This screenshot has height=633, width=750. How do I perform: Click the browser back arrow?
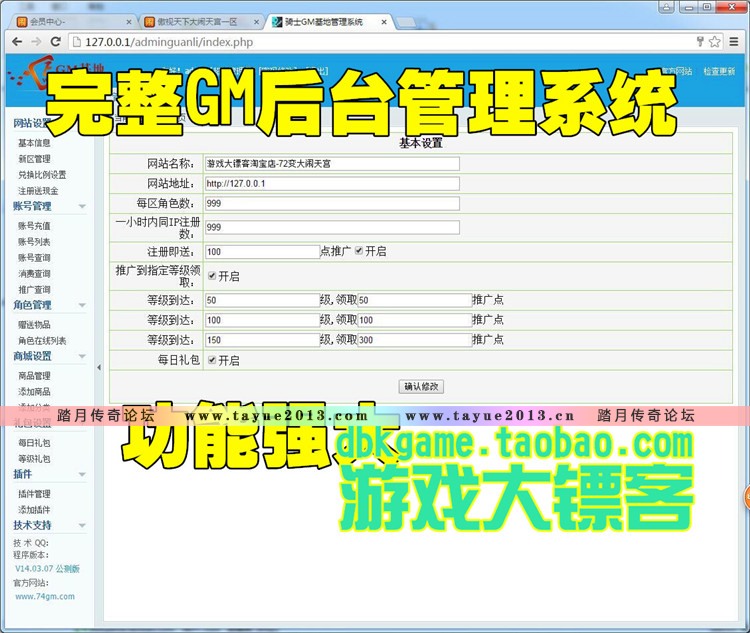(x=17, y=42)
